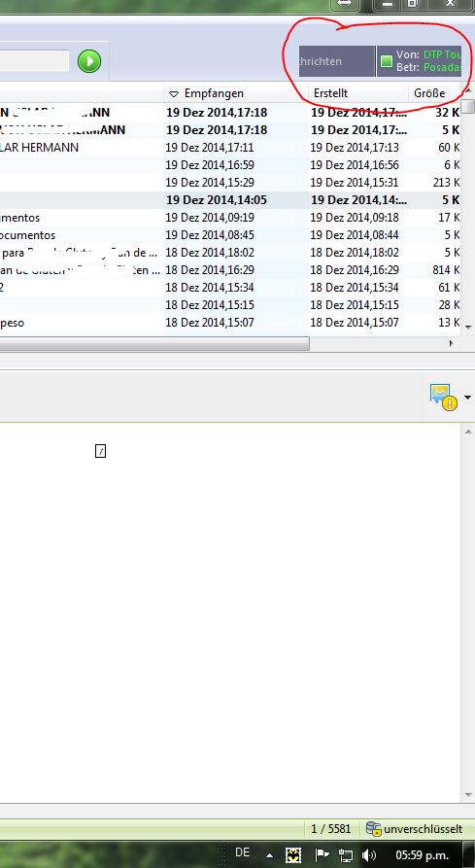Click the unverschlüsselt encryption status icon
Screen dimensions: 475x868
374,828
